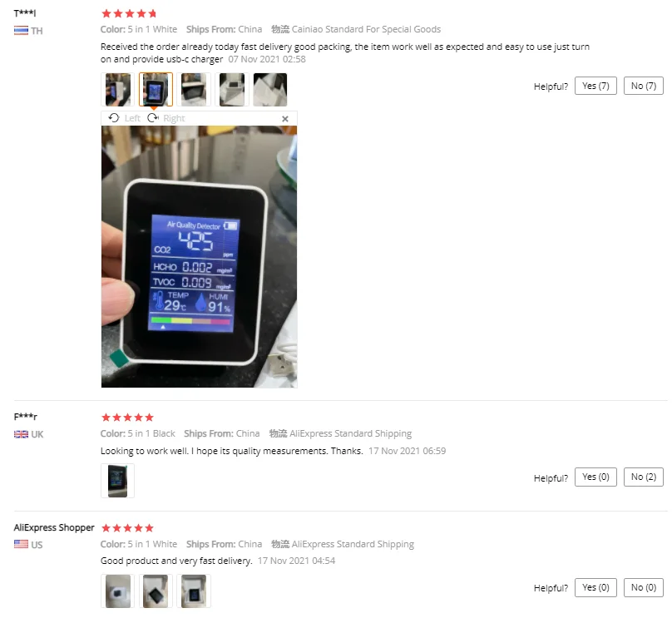Rotate the review photo right
Image resolution: width=672 pixels, height=618 pixels.
(x=166, y=118)
